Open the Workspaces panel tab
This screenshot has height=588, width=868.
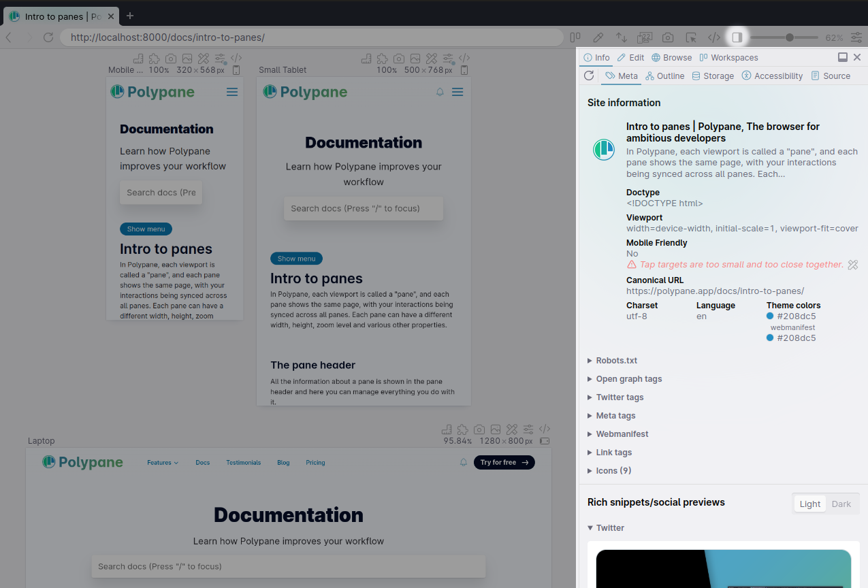point(728,58)
